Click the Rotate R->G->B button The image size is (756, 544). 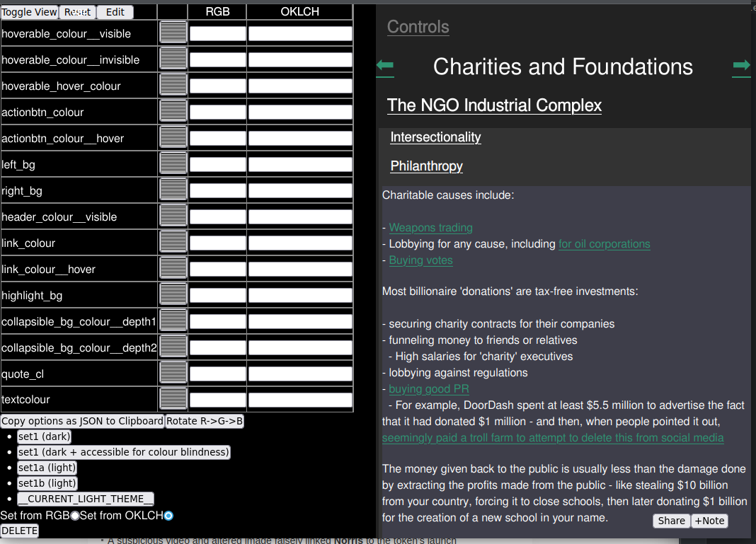(x=205, y=422)
